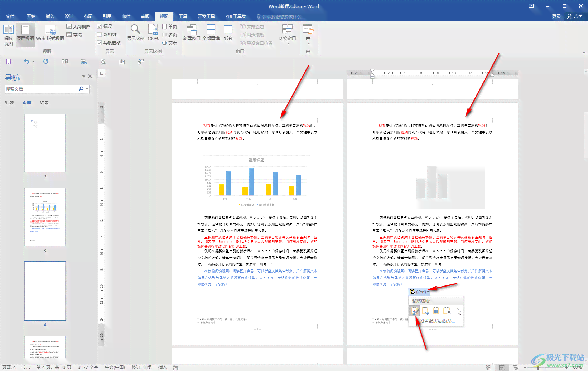Open the References tab
588x371 pixels.
click(x=107, y=16)
